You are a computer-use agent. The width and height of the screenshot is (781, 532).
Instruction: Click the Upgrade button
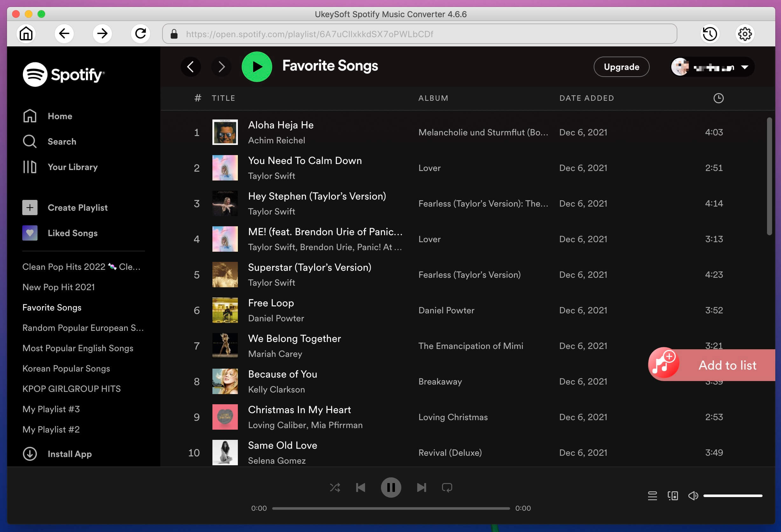coord(621,67)
